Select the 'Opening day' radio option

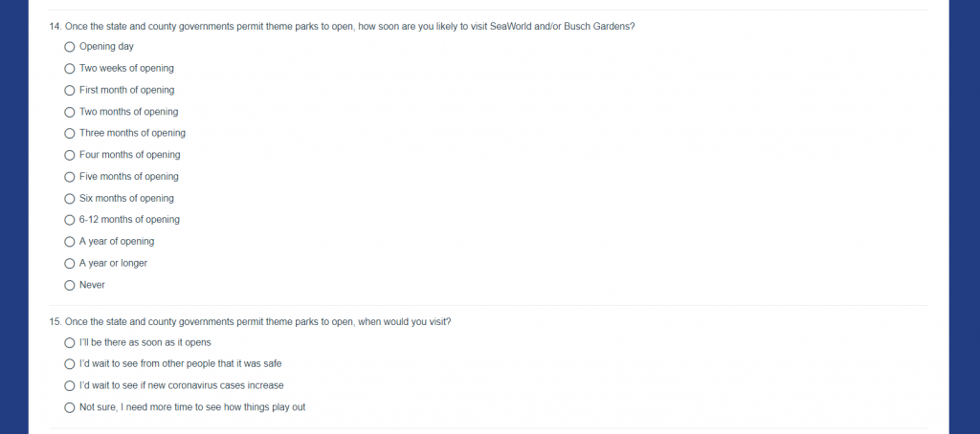pos(69,47)
